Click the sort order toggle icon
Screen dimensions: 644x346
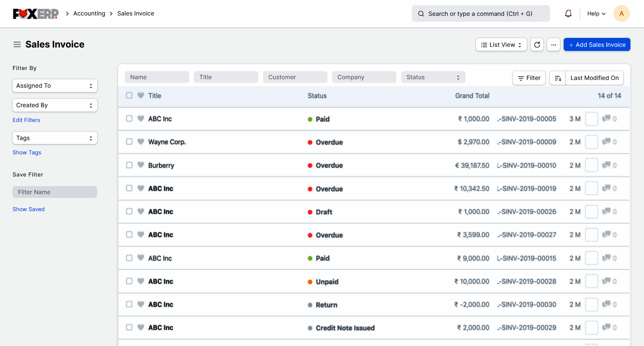[x=557, y=78]
